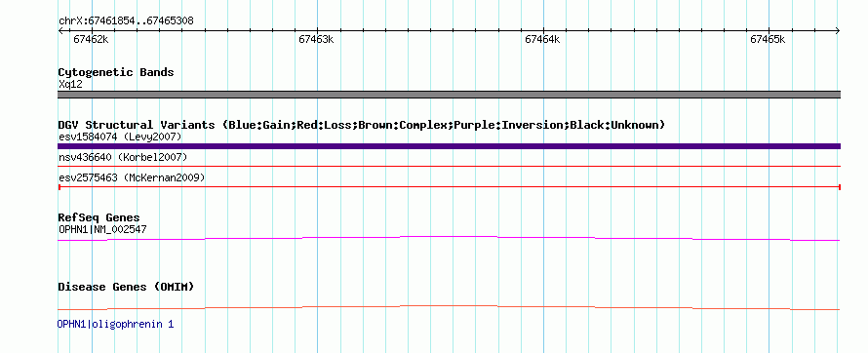Click the magenta OPHN1 RefSeq gene line
Image resolution: width=868 pixels, height=353 pixels.
449,239
